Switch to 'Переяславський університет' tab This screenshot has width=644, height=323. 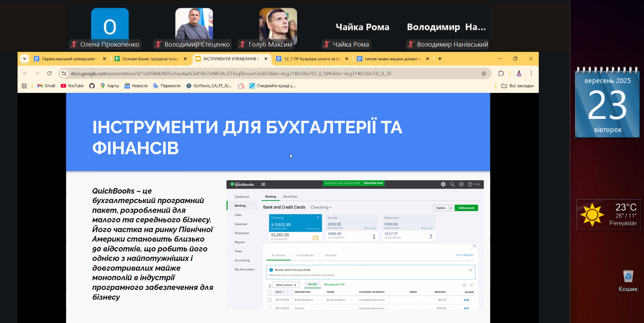pyautogui.click(x=67, y=59)
